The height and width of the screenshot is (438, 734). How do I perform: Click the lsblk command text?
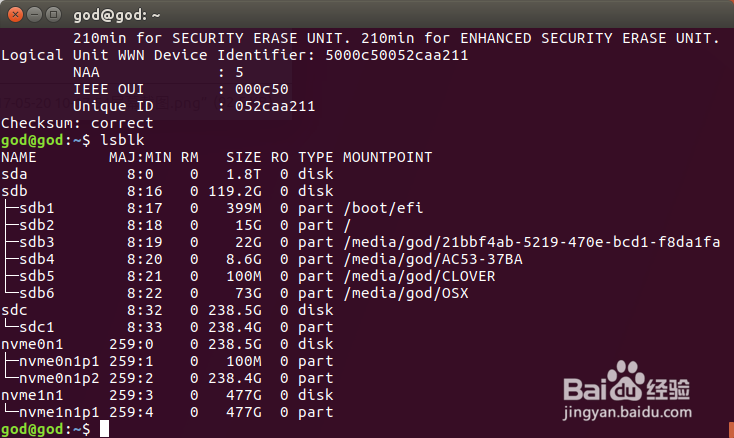(x=122, y=140)
